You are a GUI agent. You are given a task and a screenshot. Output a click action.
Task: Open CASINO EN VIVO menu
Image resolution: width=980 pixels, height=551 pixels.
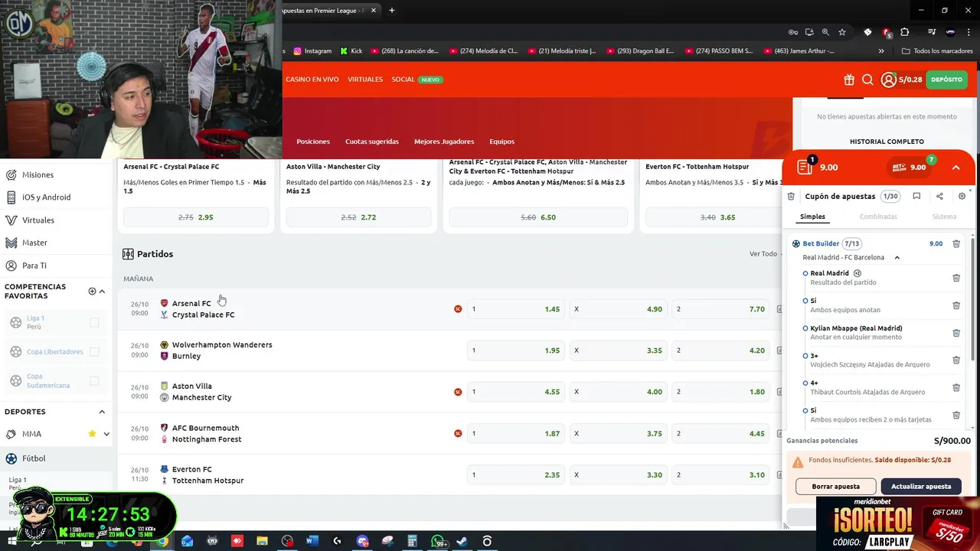[x=312, y=80]
